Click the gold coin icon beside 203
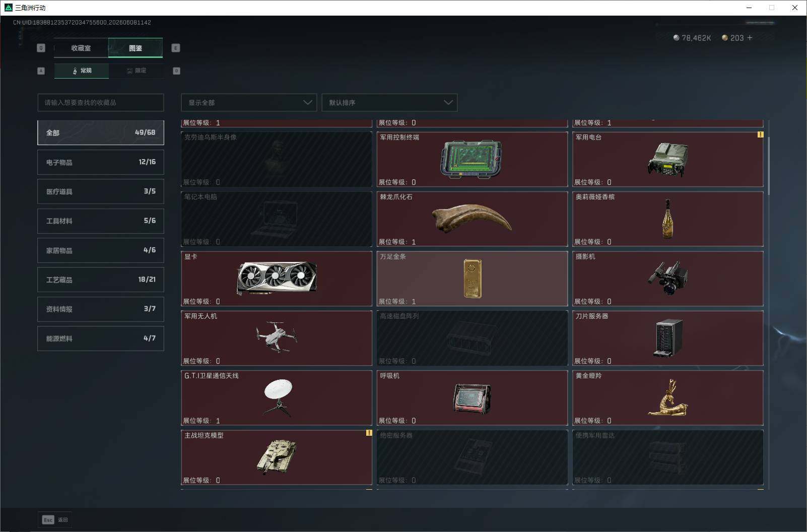 coord(725,38)
